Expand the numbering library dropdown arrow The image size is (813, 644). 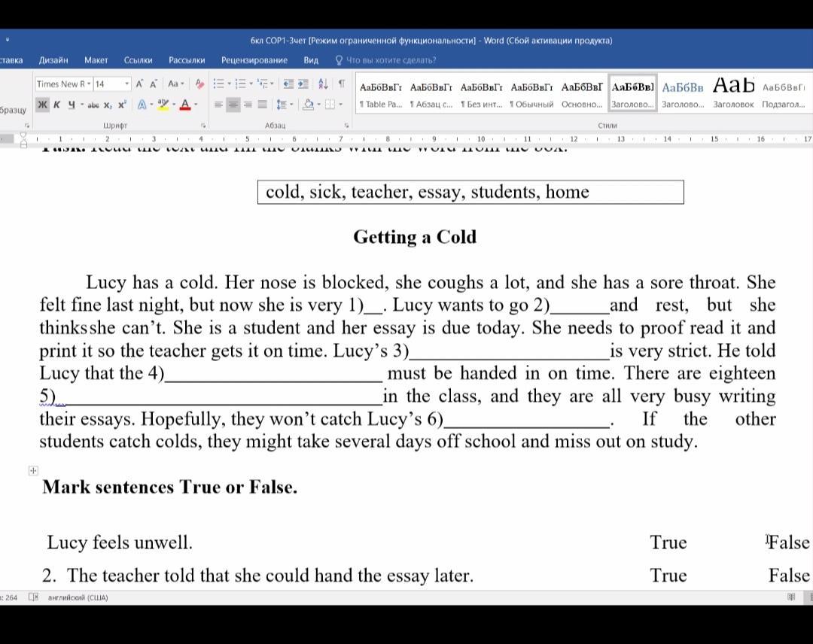pyautogui.click(x=251, y=84)
